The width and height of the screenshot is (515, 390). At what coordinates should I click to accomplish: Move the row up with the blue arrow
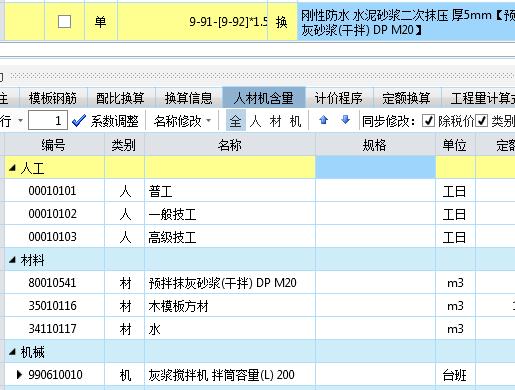(323, 120)
